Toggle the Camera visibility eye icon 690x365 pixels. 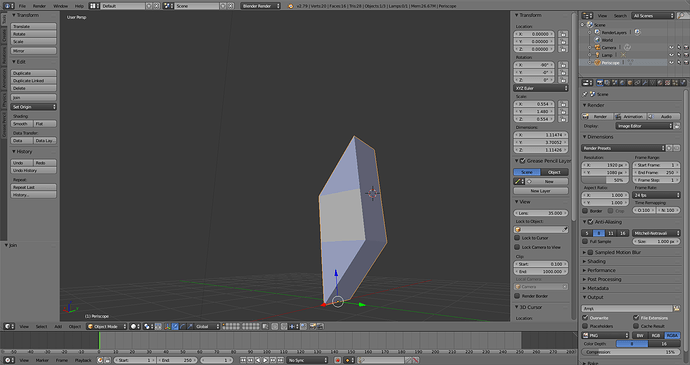click(671, 48)
